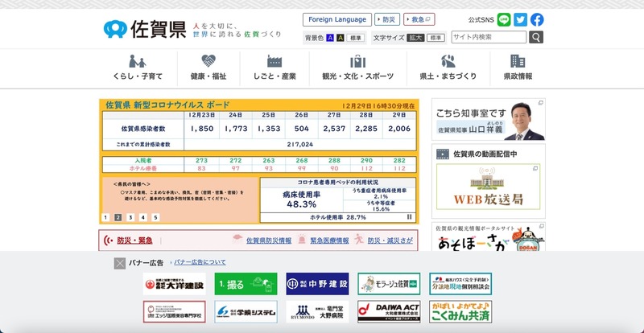Open the official Facebook page icon
The width and height of the screenshot is (644, 333).
click(537, 20)
